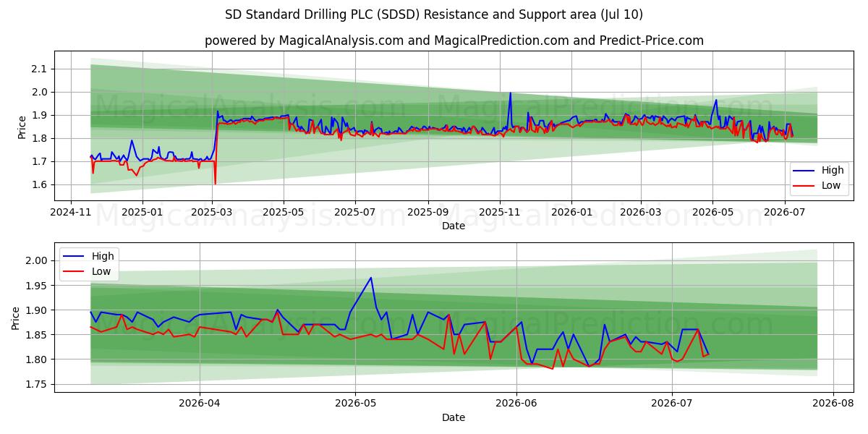Click the November 2025 price spike peak

510,93
